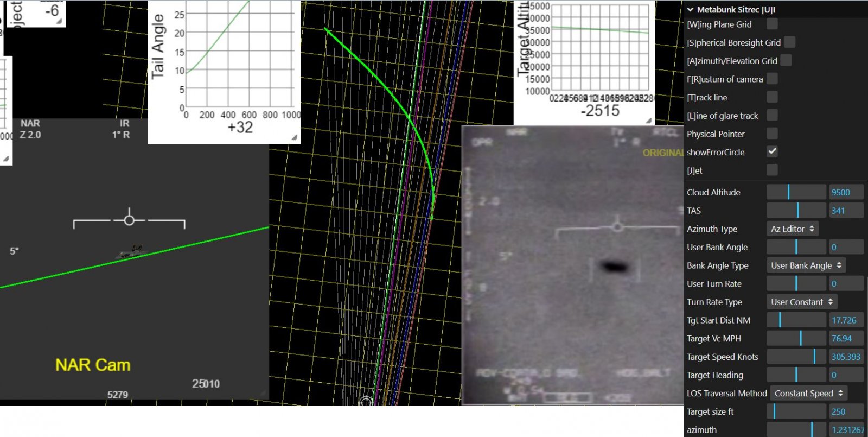Click the Target size ft value field
868x437 pixels.
845,411
